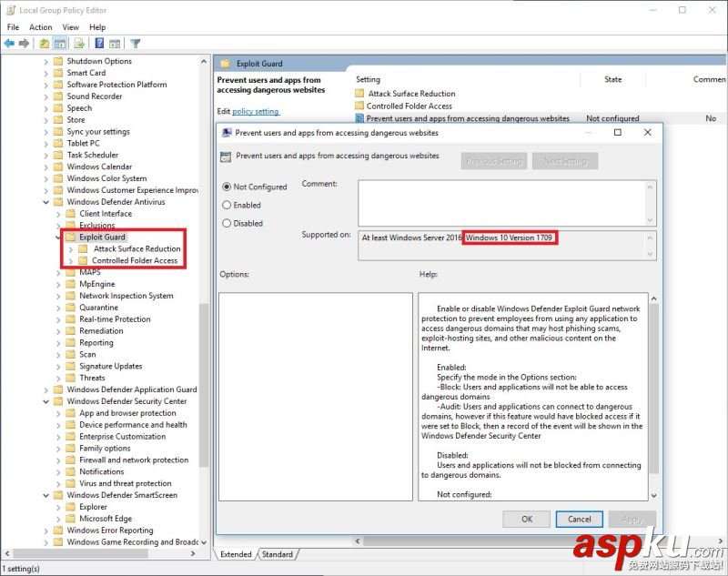Toggle the Show/Hide Console Tree icon

point(60,44)
